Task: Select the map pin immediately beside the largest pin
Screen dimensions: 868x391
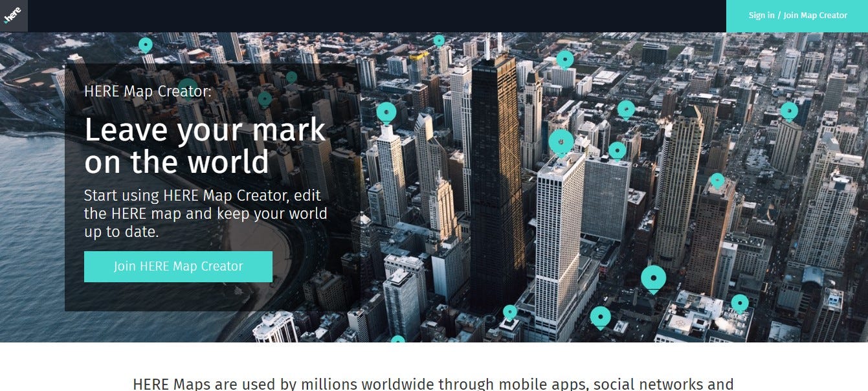Action: click(x=618, y=151)
